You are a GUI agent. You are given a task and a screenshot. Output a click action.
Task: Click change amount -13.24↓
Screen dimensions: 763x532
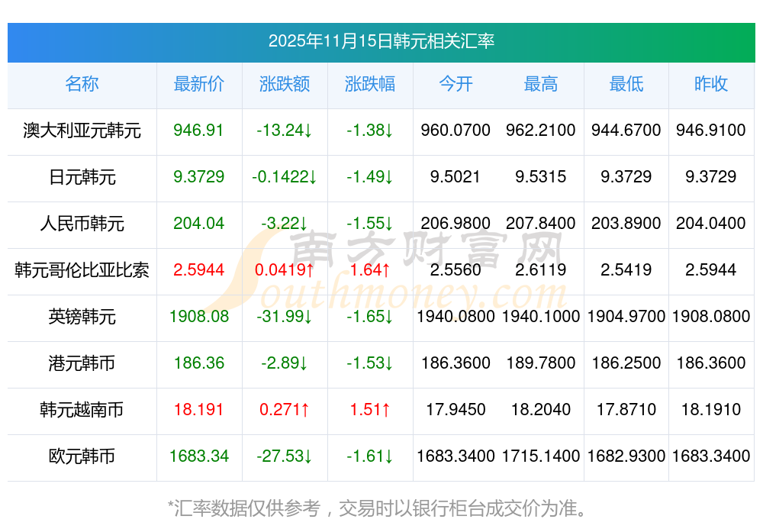(284, 130)
